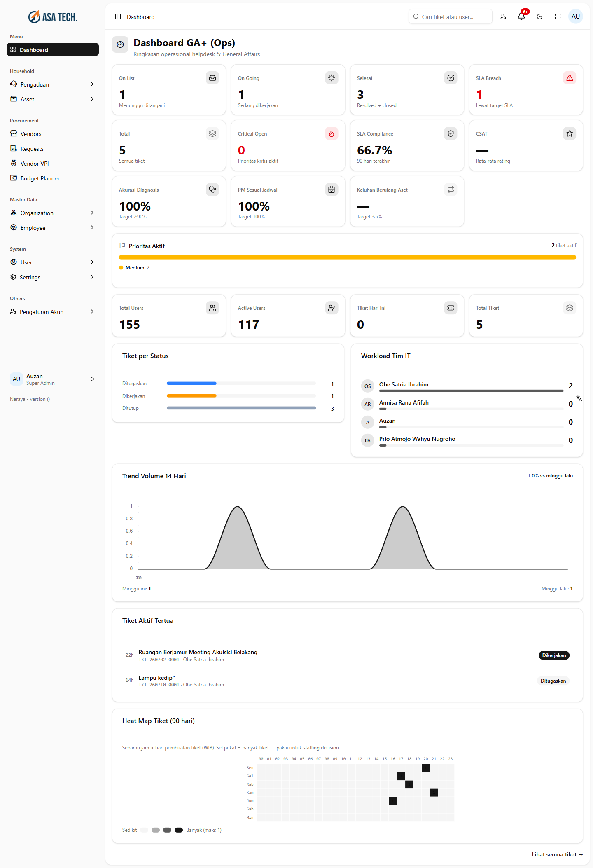Open the AU avatar in the header
593x868 pixels.
tap(576, 16)
